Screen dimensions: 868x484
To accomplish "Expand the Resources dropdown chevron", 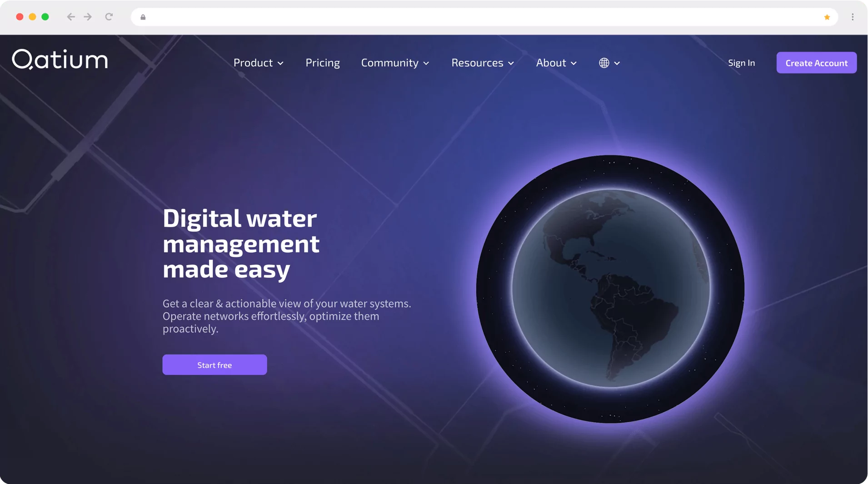I will (511, 64).
